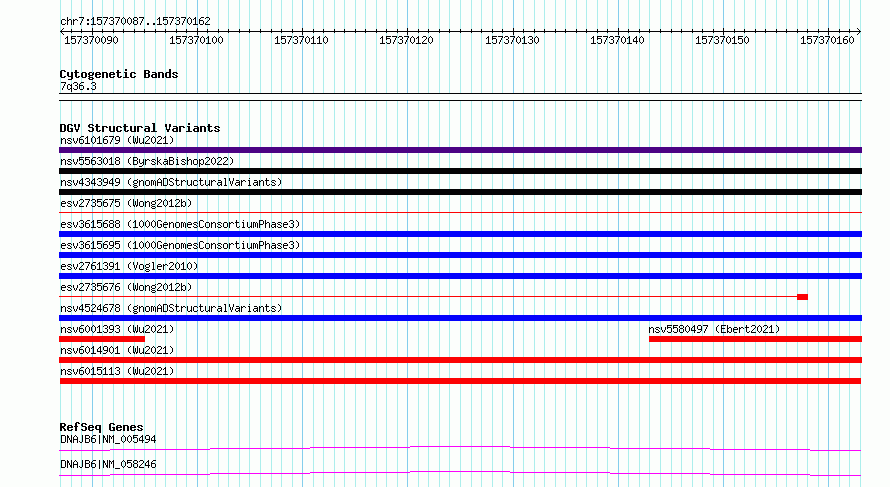Click the black nsv5563018 variant bar
Screen dimensions: 890x487
click(460, 171)
